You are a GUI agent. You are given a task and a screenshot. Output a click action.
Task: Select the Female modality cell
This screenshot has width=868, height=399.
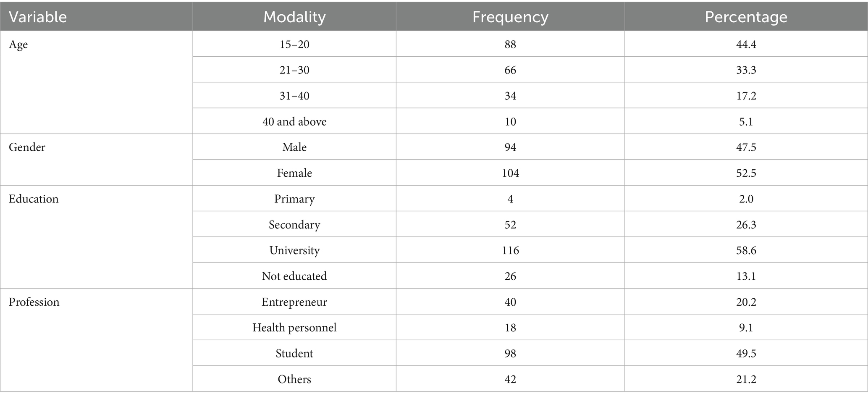pos(294,173)
